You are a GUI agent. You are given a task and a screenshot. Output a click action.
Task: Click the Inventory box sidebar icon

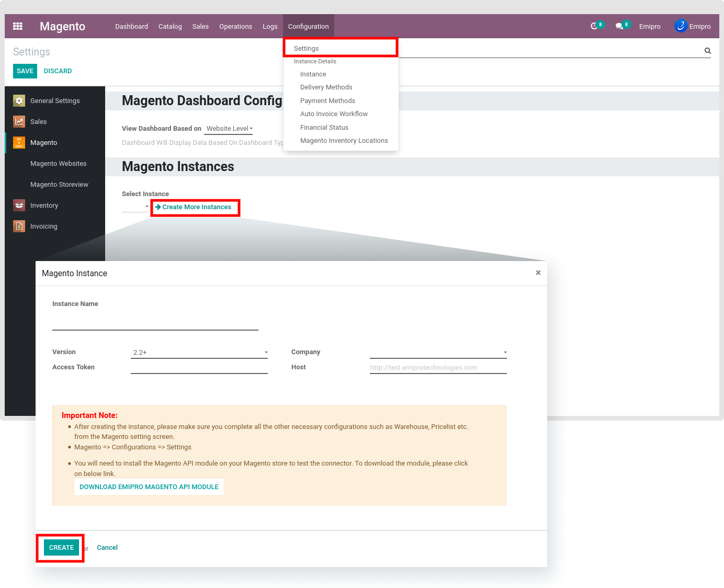tap(19, 205)
